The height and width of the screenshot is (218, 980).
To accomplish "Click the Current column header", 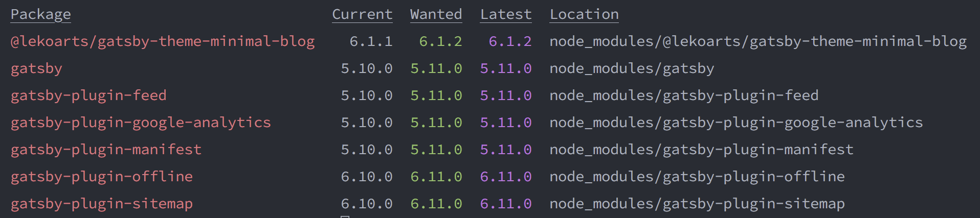I will [x=363, y=14].
